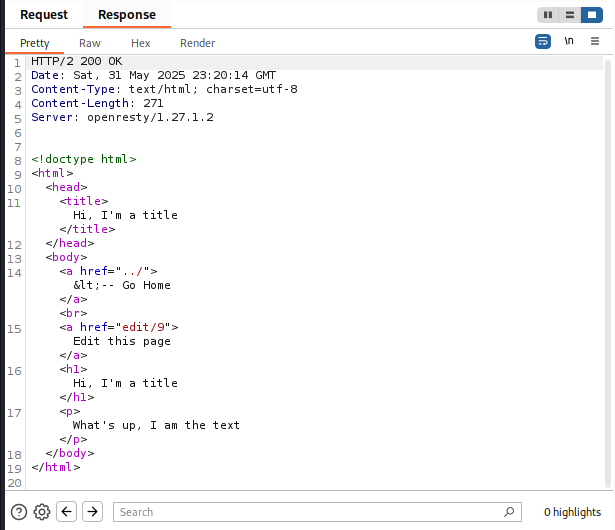
Task: Select the Pretty view tab
Action: pos(35,43)
